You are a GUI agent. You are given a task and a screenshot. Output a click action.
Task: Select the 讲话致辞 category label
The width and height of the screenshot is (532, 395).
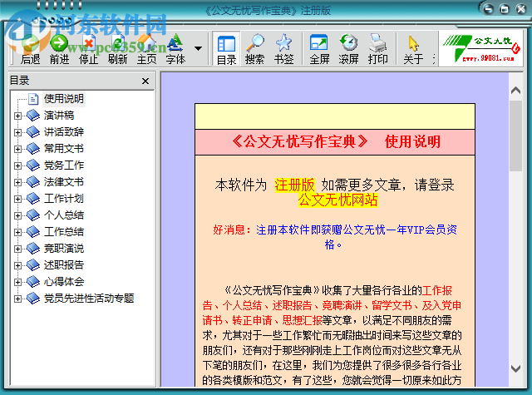click(x=64, y=132)
